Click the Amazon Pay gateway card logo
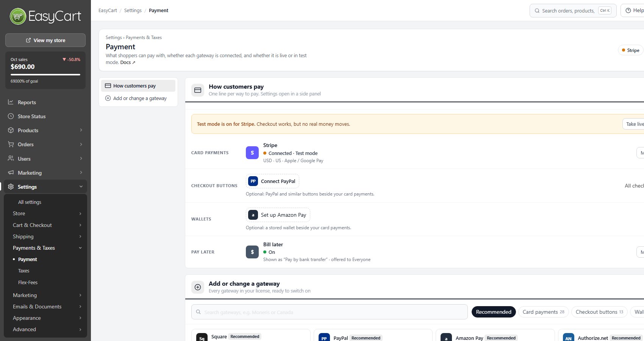 click(x=446, y=338)
